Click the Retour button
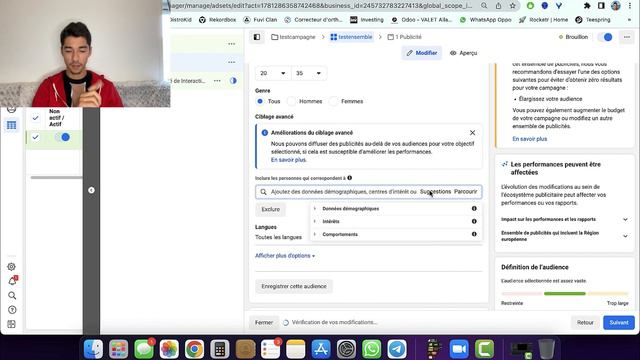Screen dimensions: 640x360 [585, 322]
